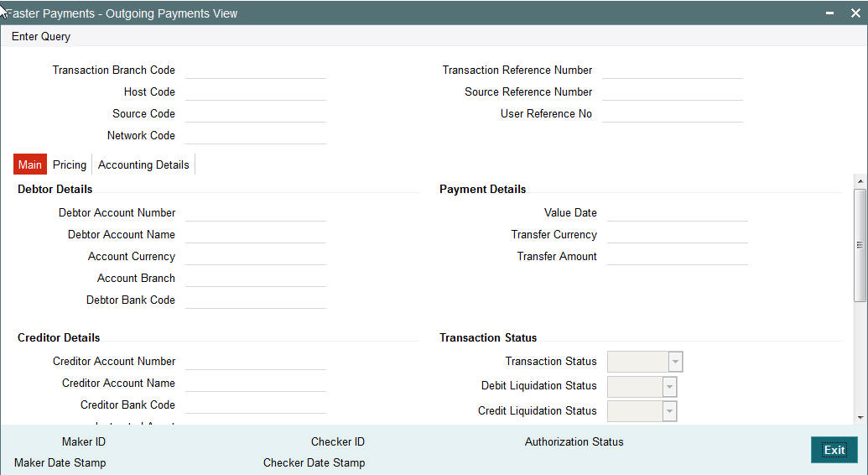Image resolution: width=868 pixels, height=475 pixels.
Task: Click the Debtor Account Number field
Action: pos(256,213)
